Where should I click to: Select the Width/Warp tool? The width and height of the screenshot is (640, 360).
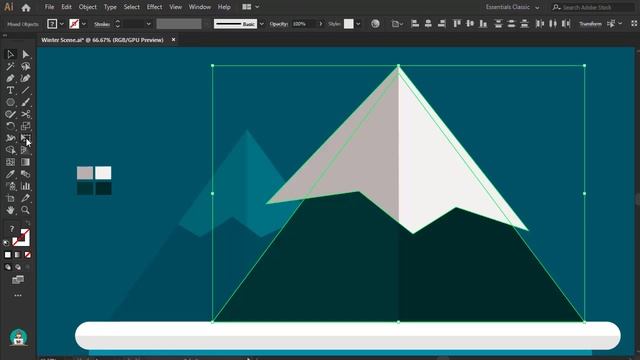coord(10,138)
